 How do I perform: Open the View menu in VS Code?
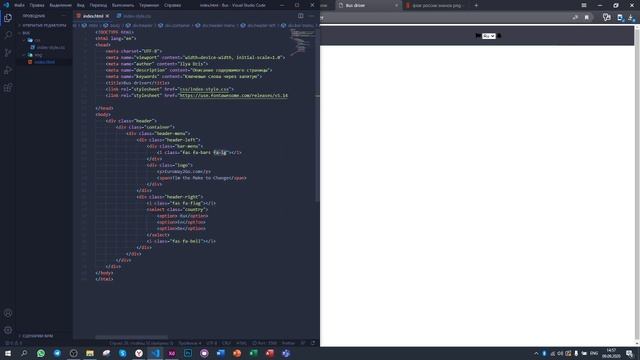tap(80, 5)
